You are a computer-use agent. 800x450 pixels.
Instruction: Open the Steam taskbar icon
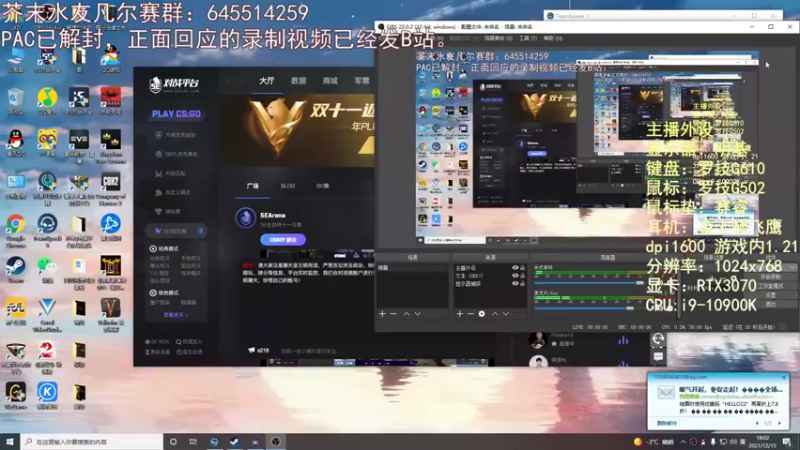(x=234, y=442)
